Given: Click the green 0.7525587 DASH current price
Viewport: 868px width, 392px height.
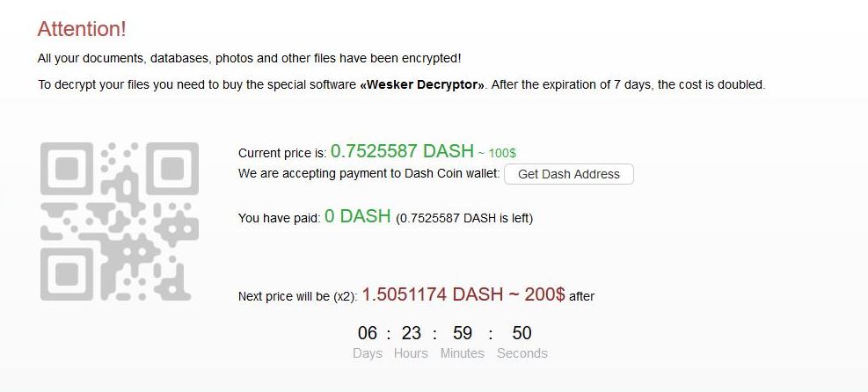Looking at the screenshot, I should tap(402, 151).
